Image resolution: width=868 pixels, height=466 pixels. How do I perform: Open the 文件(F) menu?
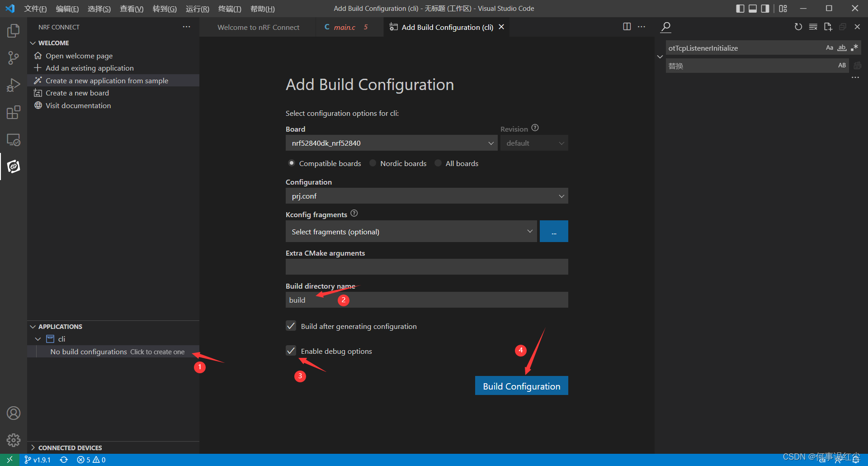35,9
